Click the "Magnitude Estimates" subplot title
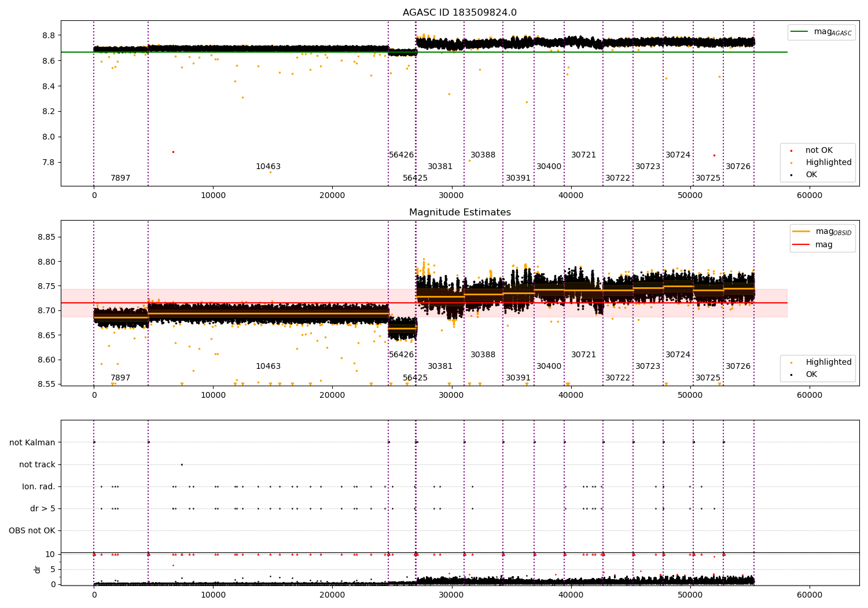 click(459, 213)
